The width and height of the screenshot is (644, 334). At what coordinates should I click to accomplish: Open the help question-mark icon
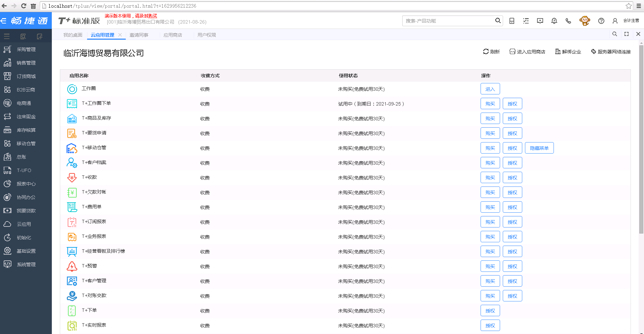point(601,21)
